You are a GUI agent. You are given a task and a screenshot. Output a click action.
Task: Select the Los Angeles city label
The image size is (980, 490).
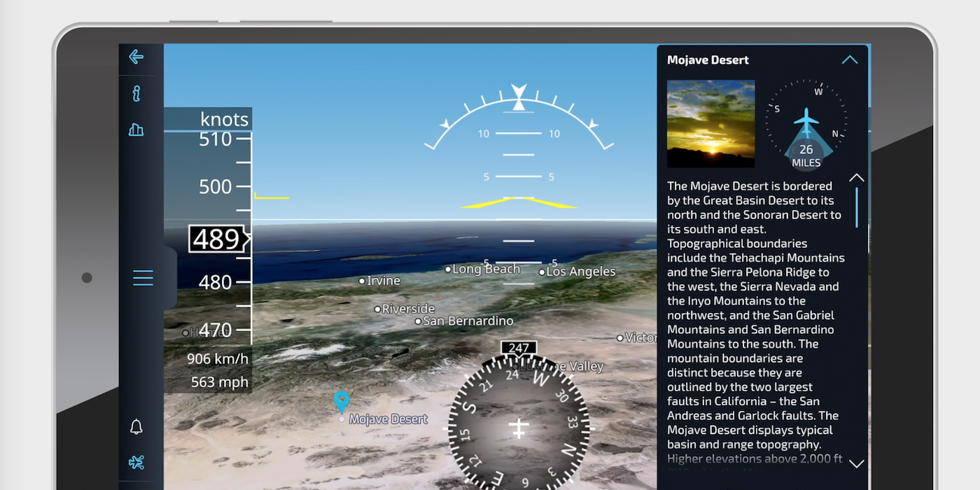(581, 272)
